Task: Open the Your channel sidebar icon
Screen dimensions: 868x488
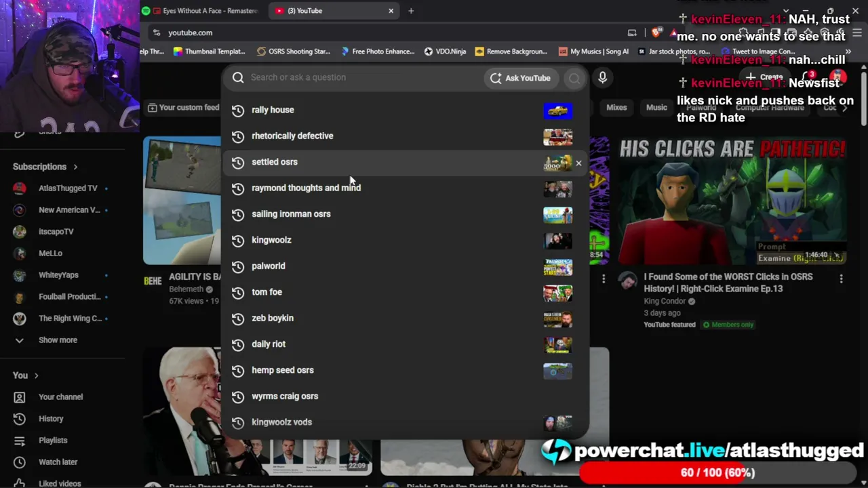Action: tap(20, 397)
